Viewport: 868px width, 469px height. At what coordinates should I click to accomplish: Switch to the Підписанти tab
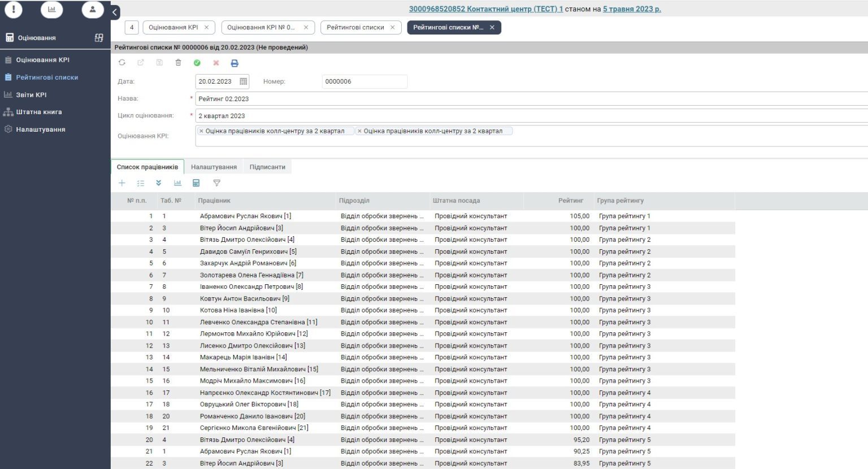(x=267, y=167)
